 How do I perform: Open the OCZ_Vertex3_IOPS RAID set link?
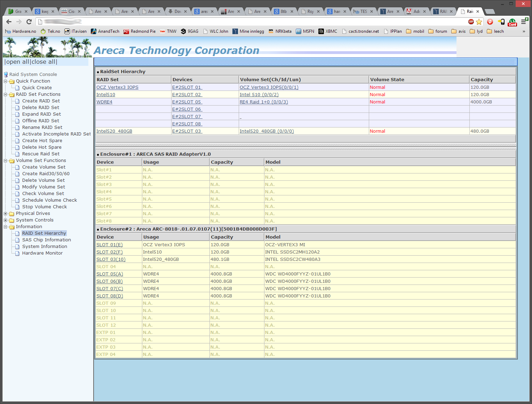(x=117, y=87)
